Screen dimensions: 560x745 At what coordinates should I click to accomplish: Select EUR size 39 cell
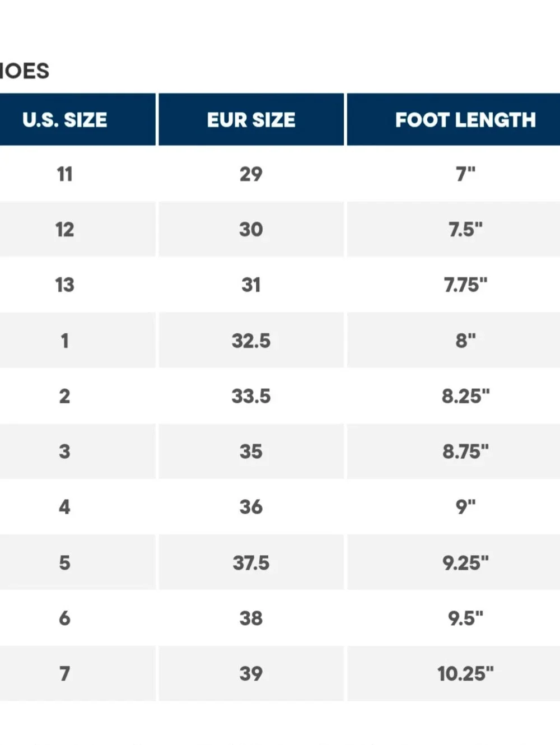pyautogui.click(x=251, y=673)
